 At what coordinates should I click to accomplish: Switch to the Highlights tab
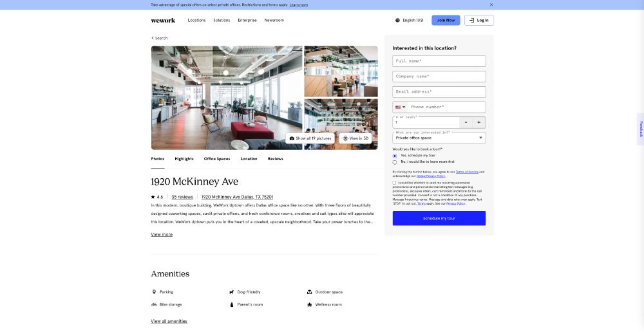click(x=184, y=159)
